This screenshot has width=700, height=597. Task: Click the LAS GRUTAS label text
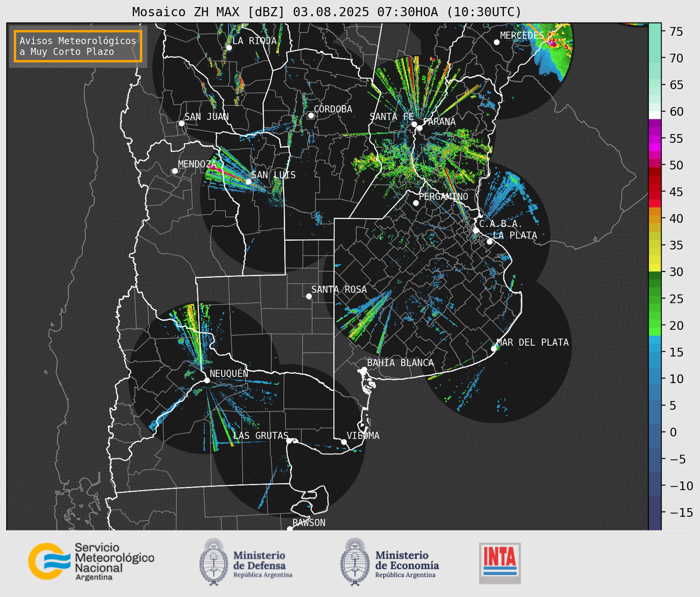(x=261, y=436)
